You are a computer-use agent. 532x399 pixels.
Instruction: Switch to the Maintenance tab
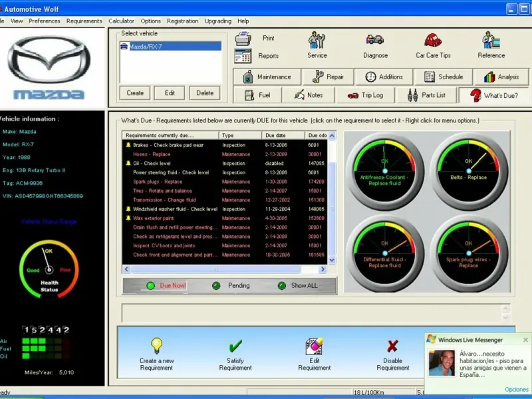(x=267, y=77)
